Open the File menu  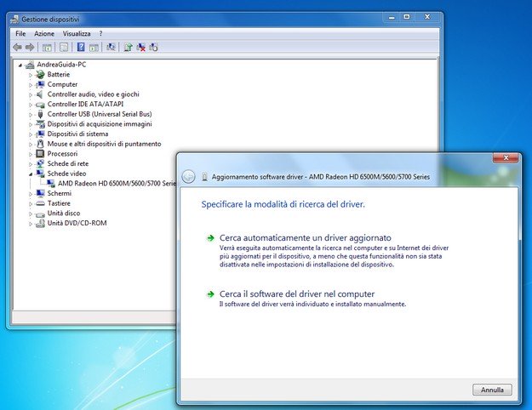pos(20,33)
